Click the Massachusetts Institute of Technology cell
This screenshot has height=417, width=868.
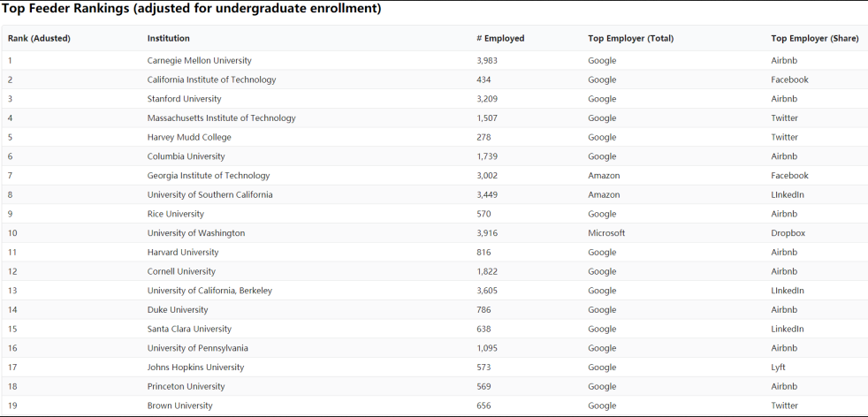(221, 118)
